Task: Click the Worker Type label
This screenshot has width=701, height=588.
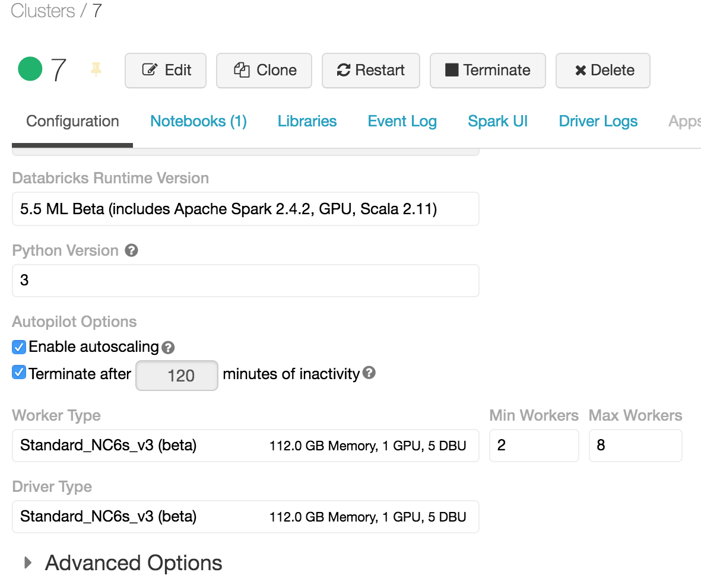Action: 56,415
